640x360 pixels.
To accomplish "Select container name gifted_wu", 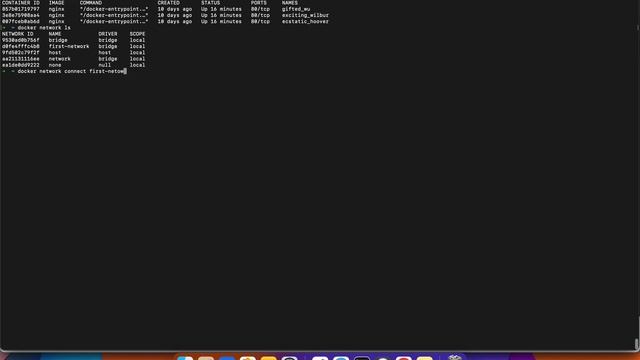I will point(296,9).
